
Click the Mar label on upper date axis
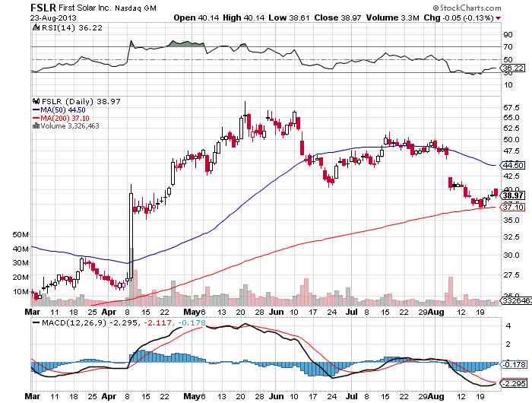33,312
